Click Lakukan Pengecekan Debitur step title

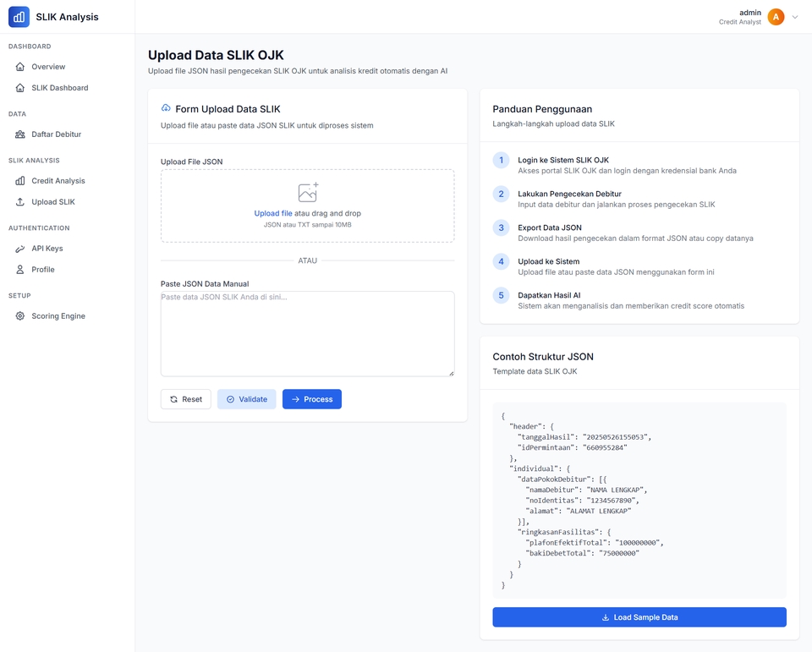point(569,195)
